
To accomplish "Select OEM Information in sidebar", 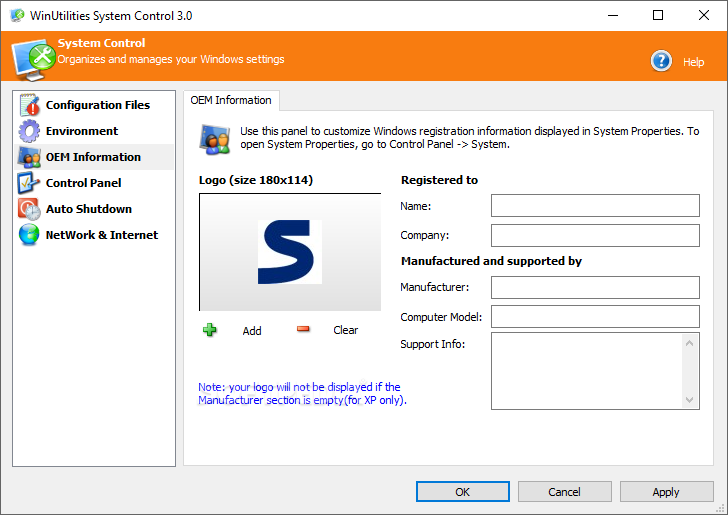I will pos(94,157).
